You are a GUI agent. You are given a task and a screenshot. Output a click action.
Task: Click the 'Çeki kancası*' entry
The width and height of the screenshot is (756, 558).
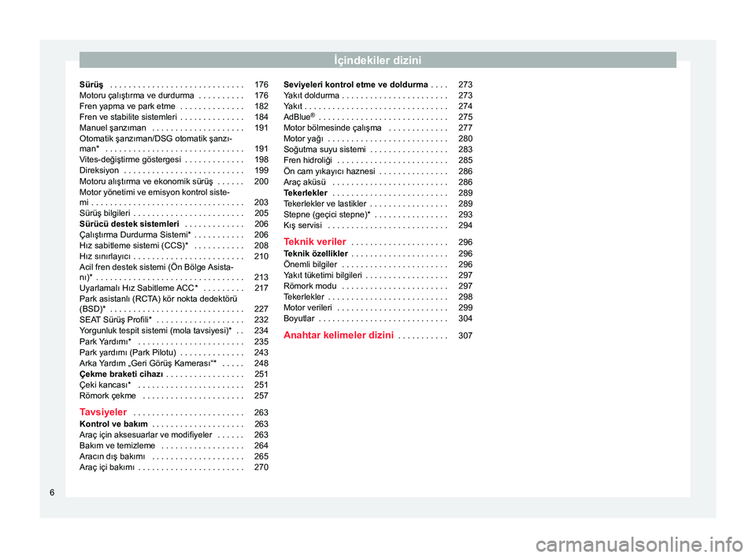(173, 385)
